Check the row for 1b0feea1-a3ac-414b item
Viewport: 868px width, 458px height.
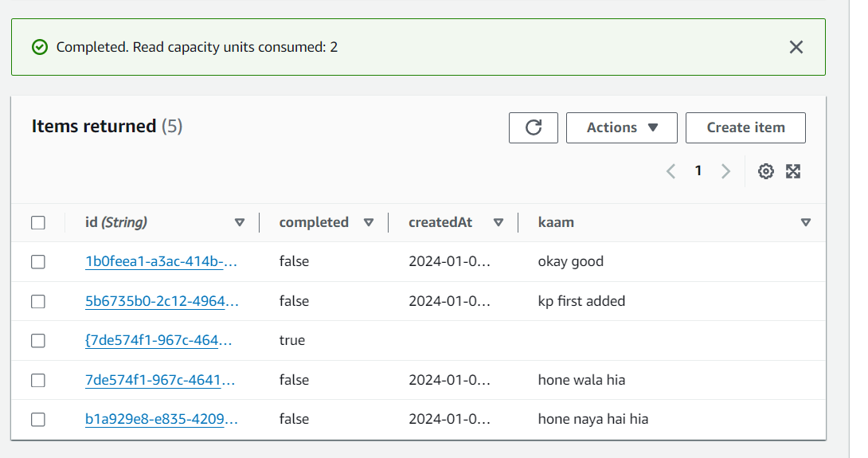tap(38, 262)
